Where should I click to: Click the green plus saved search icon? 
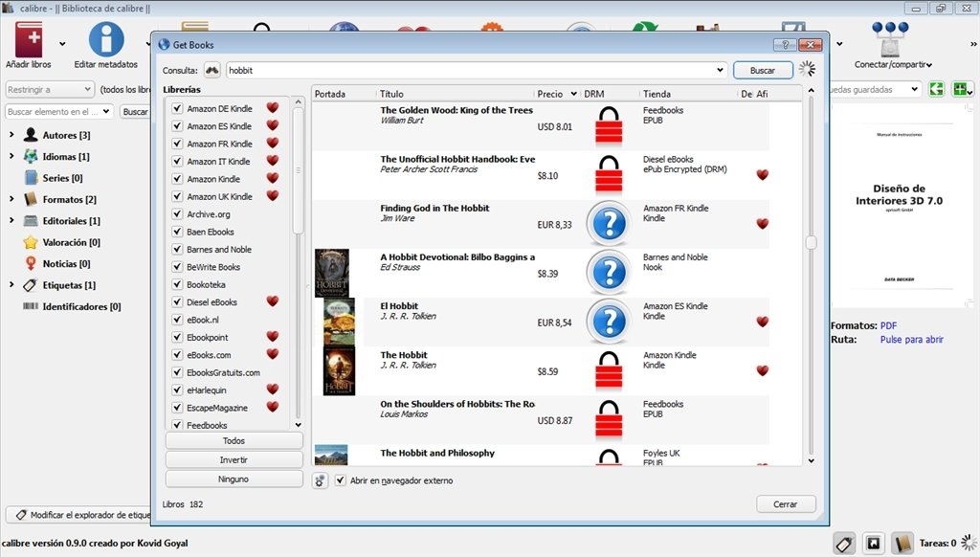pyautogui.click(x=961, y=89)
